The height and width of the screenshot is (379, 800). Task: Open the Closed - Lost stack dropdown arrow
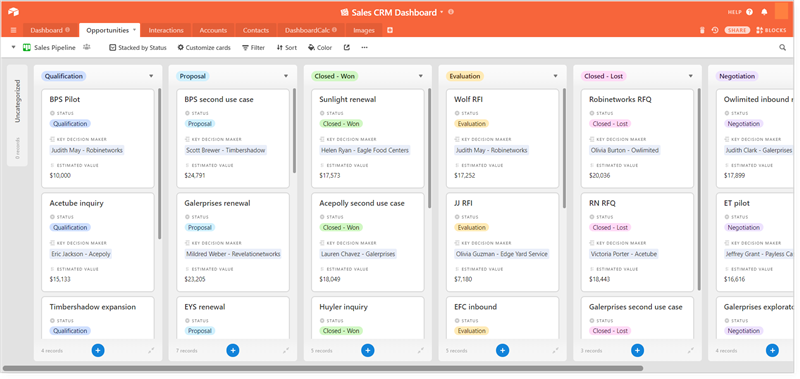(x=691, y=77)
